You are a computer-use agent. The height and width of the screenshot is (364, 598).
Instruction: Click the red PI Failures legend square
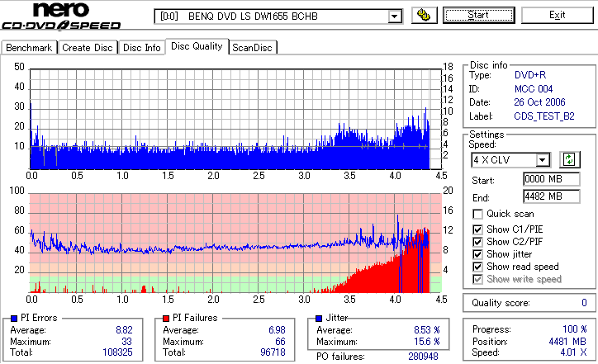click(166, 319)
